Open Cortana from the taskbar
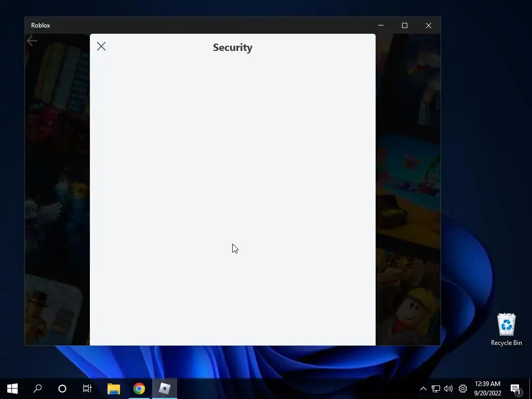Viewport: 532px width, 399px height. tap(62, 389)
